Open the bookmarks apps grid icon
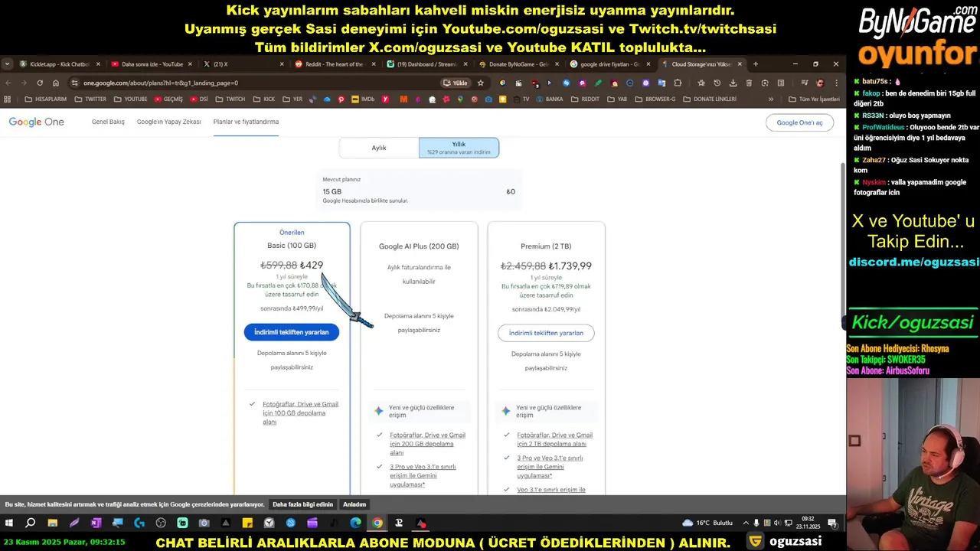 8,99
